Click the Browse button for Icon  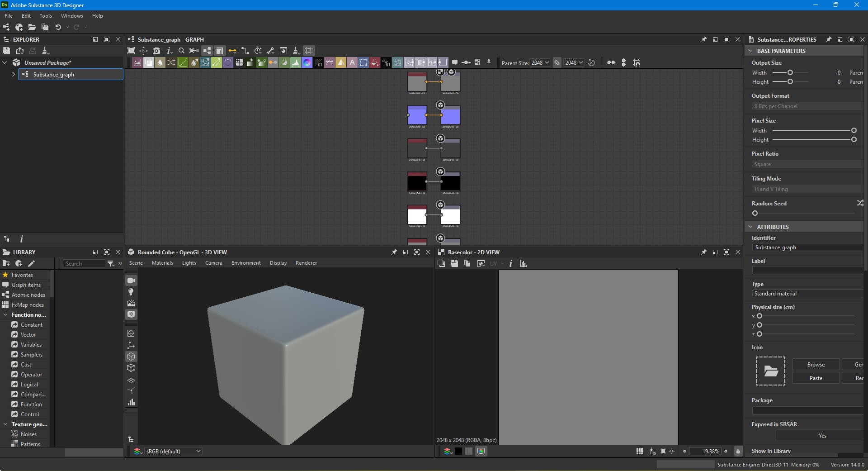(816, 365)
